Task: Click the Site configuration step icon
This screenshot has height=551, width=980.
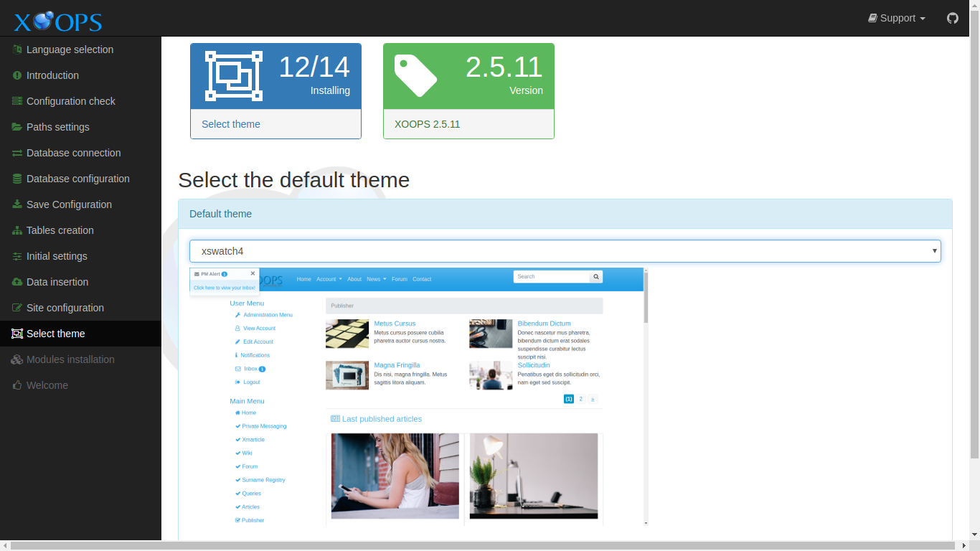Action: point(15,308)
